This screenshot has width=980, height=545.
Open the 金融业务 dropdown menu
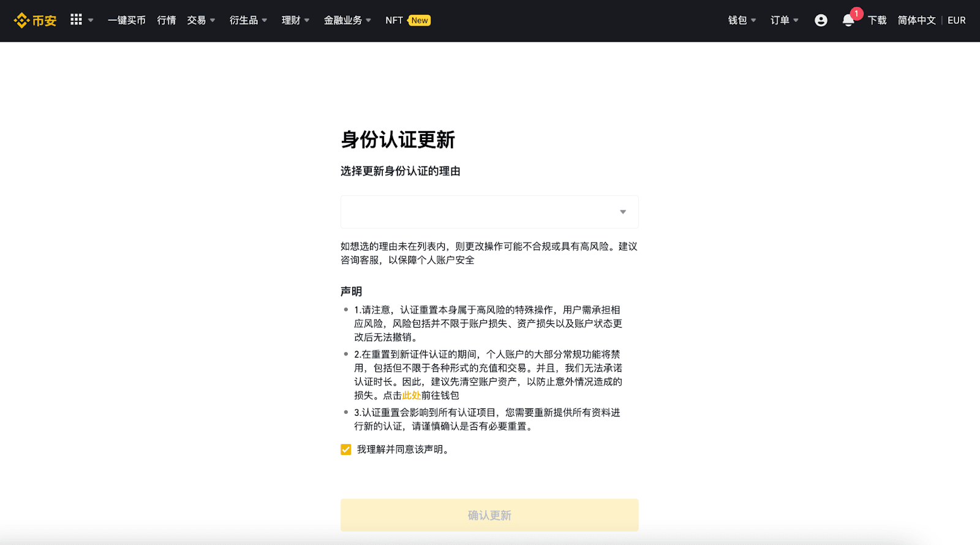pyautogui.click(x=347, y=20)
